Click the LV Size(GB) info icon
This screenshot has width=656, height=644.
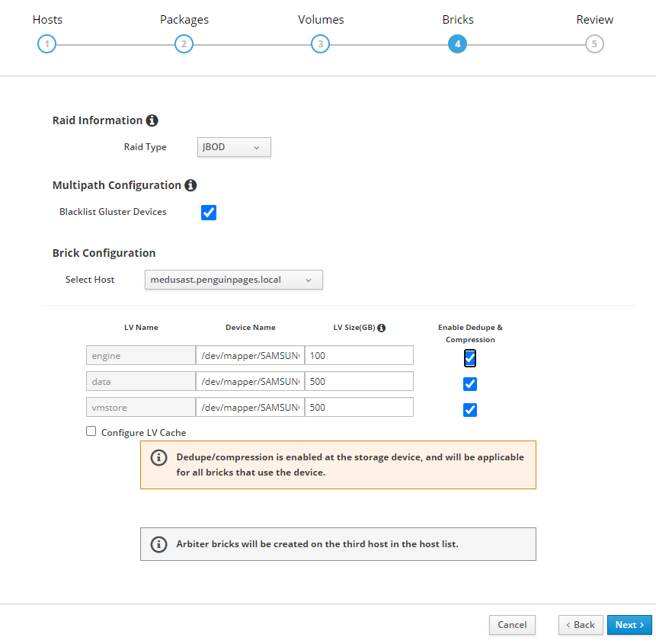tap(381, 328)
